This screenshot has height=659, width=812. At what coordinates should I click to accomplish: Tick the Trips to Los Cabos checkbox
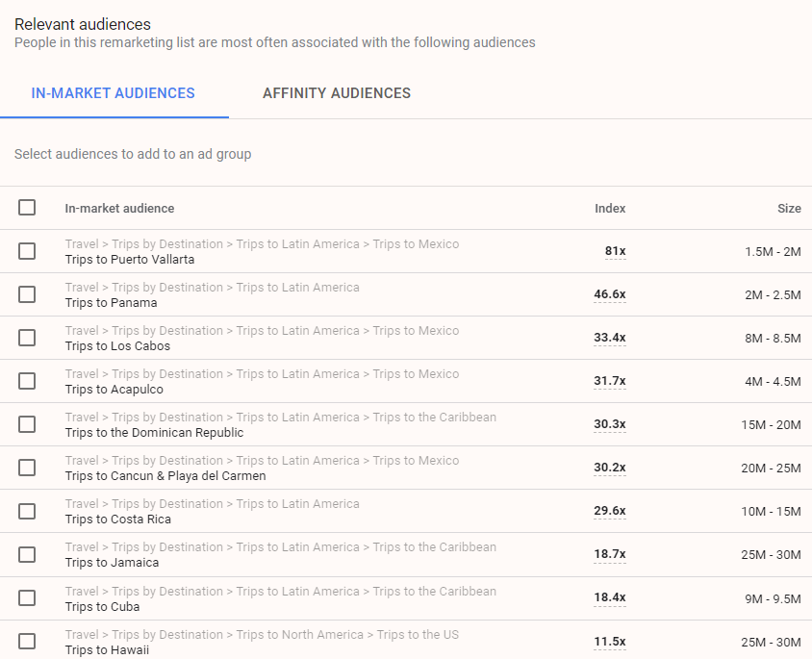click(27, 338)
